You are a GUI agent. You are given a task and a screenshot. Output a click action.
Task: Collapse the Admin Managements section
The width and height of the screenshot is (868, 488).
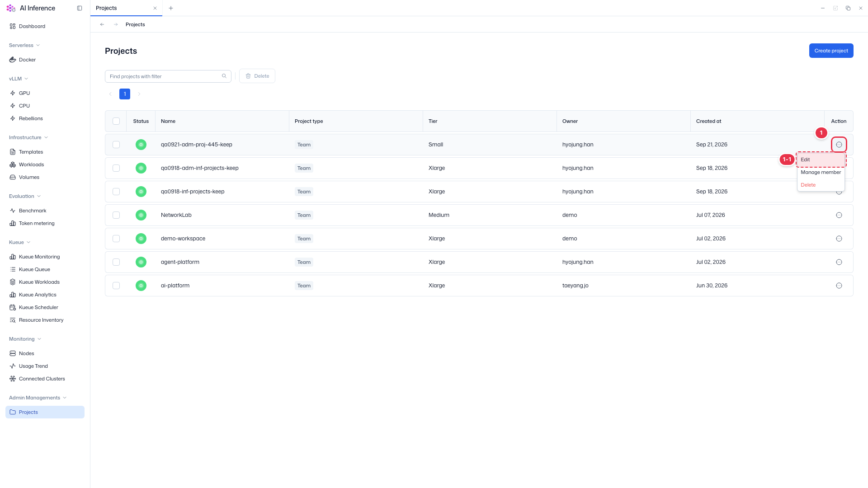click(x=38, y=398)
